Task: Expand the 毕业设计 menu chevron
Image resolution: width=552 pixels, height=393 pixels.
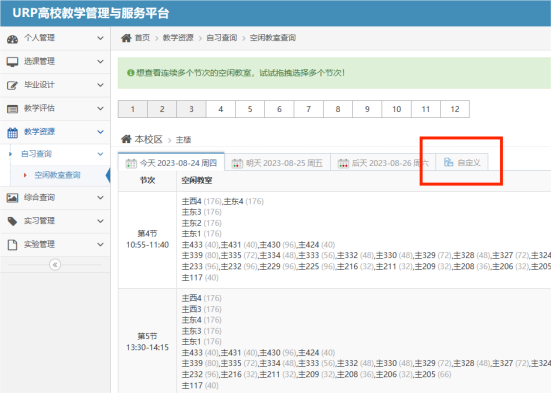Action: 100,85
